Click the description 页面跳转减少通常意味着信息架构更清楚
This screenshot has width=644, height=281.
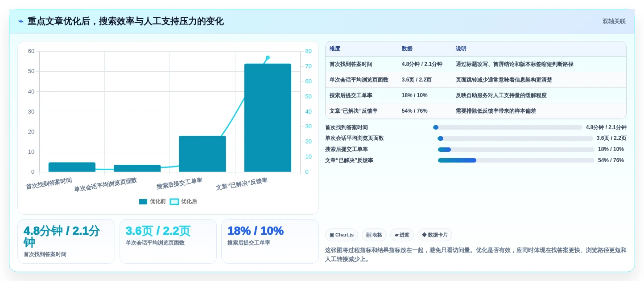point(504,80)
